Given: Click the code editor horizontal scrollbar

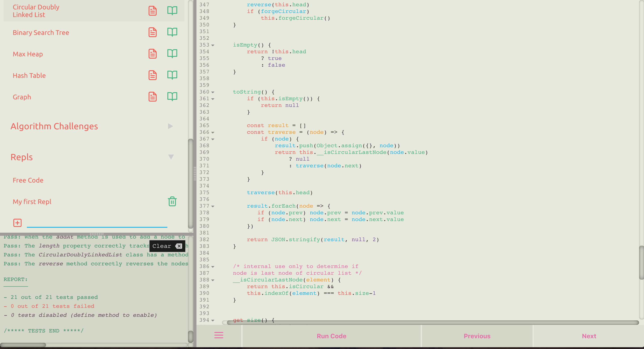Looking at the screenshot, I should pos(433,323).
